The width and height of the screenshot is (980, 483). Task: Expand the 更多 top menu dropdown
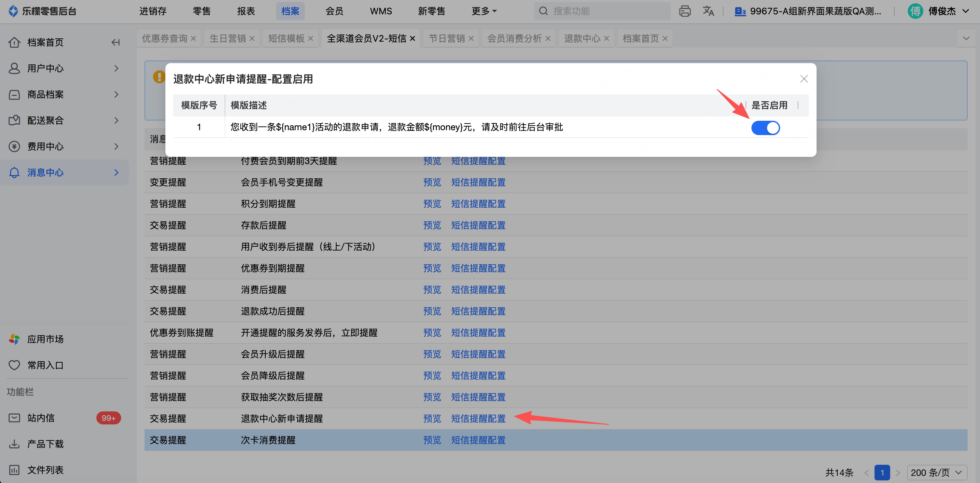[x=484, y=11]
